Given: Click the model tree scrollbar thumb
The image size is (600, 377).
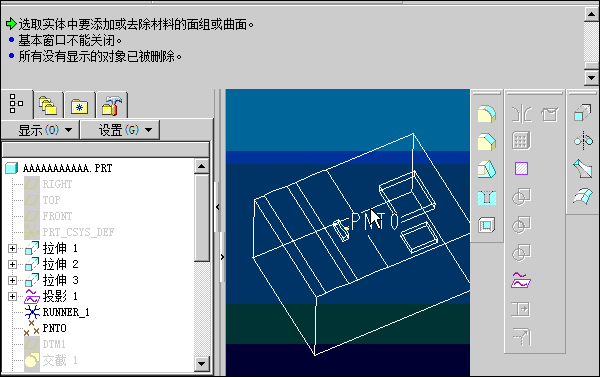Looking at the screenshot, I should (x=202, y=217).
